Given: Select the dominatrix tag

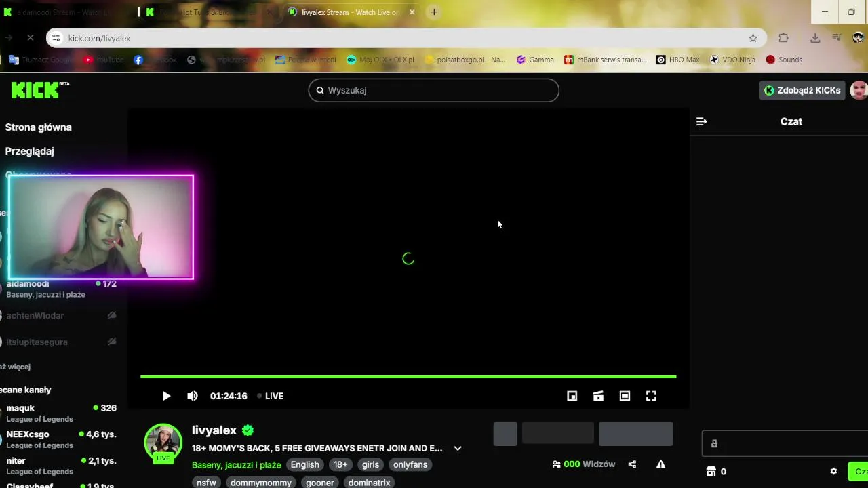Looking at the screenshot, I should tap(370, 483).
